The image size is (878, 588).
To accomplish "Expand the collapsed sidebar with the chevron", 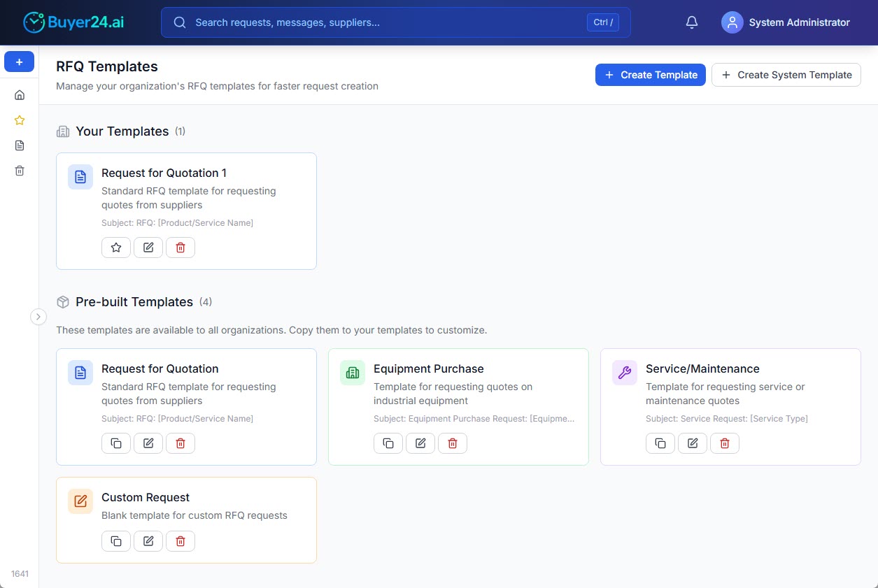I will [x=38, y=316].
